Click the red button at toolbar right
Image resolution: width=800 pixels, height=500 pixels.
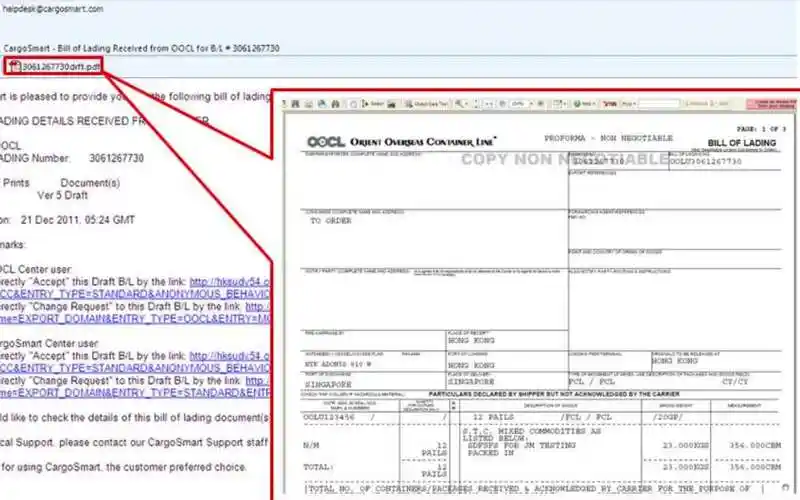773,104
